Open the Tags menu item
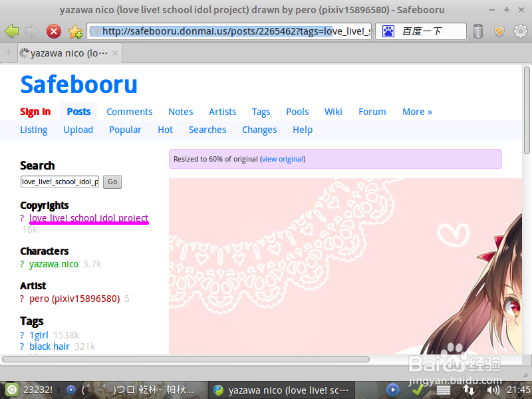Screen dimensions: 532x399 (x=261, y=112)
